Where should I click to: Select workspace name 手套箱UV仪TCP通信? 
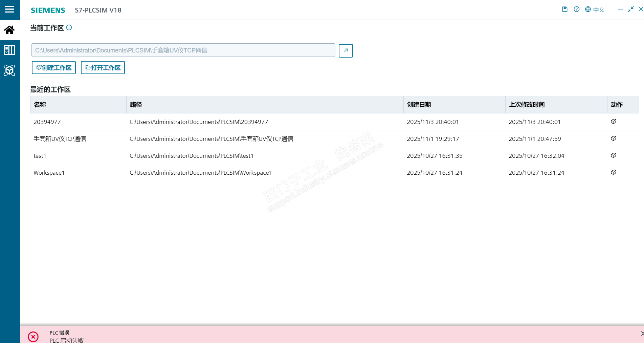click(60, 139)
